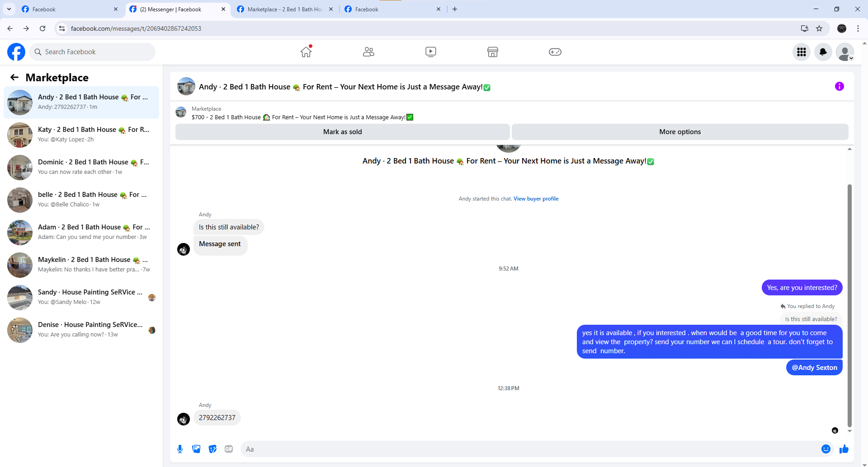Close the Messenger tab
This screenshot has width=868, height=467.
[223, 9]
